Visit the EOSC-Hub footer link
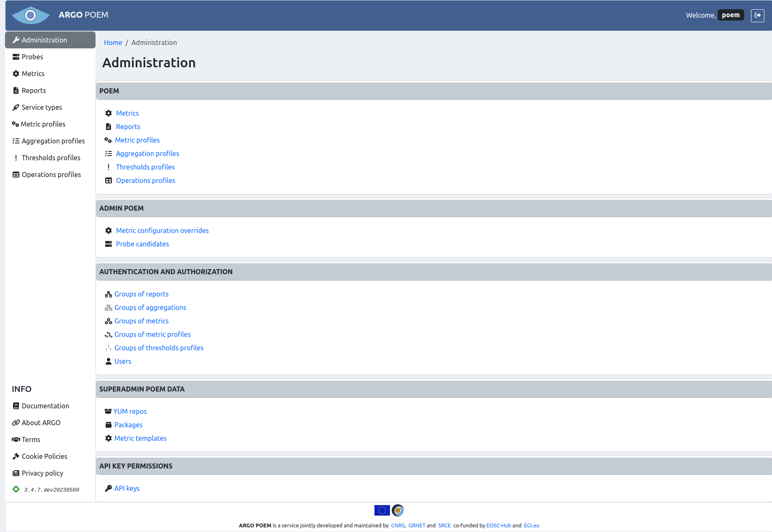Image resolution: width=772 pixels, height=532 pixels. [x=499, y=525]
